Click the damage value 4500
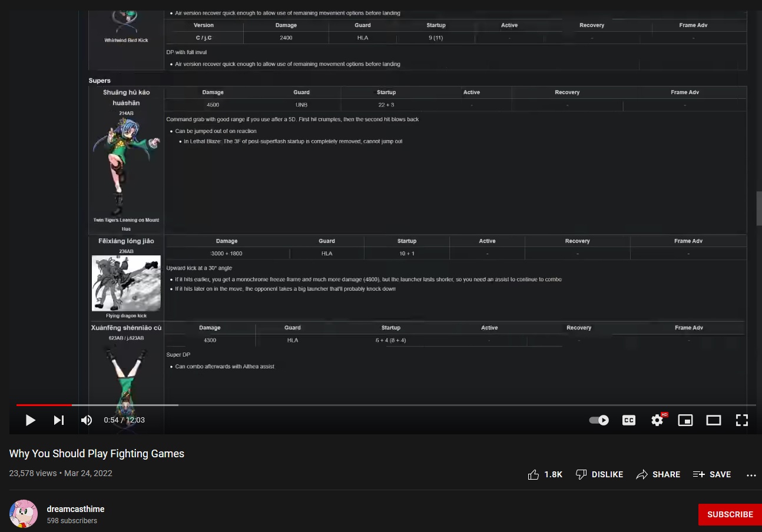Image resolution: width=762 pixels, height=532 pixels. pos(213,105)
